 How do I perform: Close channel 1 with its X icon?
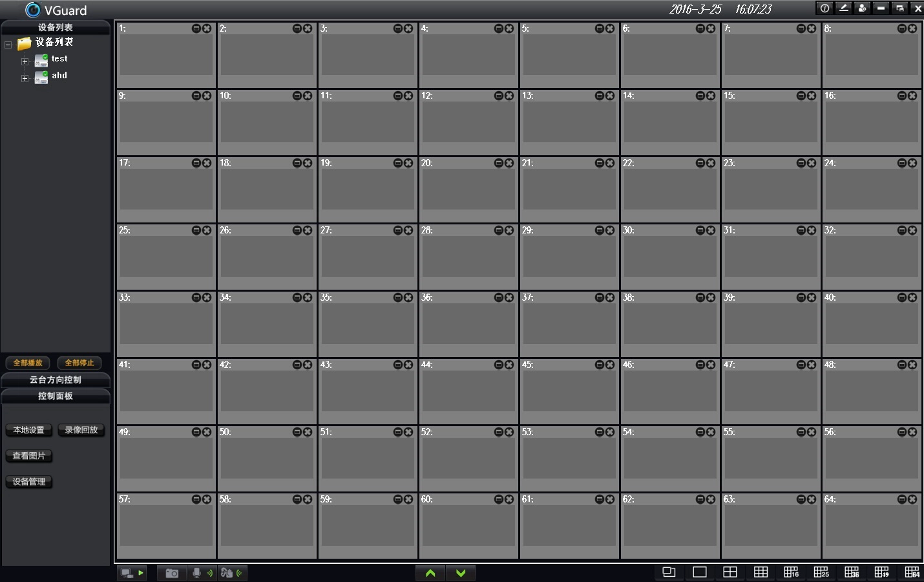click(x=207, y=28)
